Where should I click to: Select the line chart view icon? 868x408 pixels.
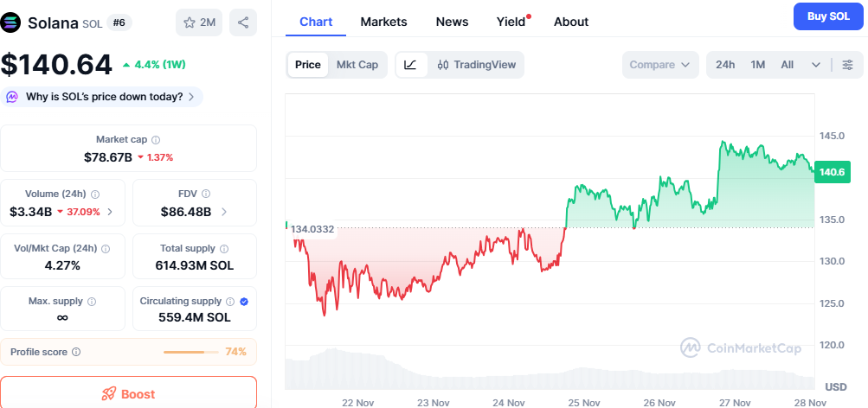[x=411, y=65]
